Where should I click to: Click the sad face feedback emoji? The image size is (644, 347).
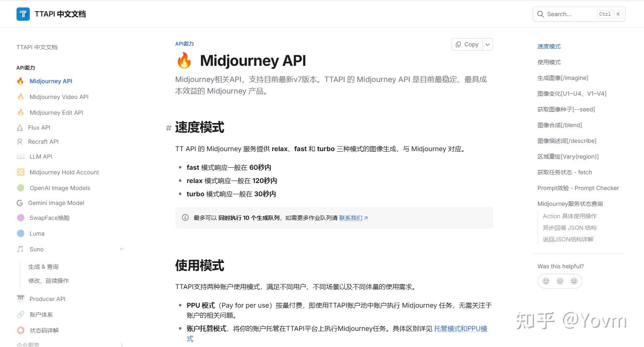point(574,281)
